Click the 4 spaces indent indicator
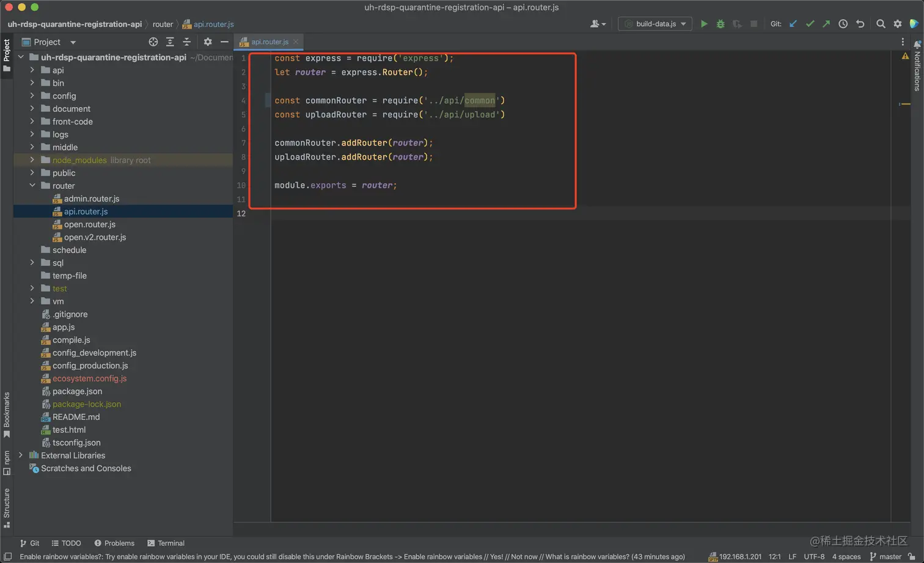This screenshot has width=924, height=563. tap(846, 556)
